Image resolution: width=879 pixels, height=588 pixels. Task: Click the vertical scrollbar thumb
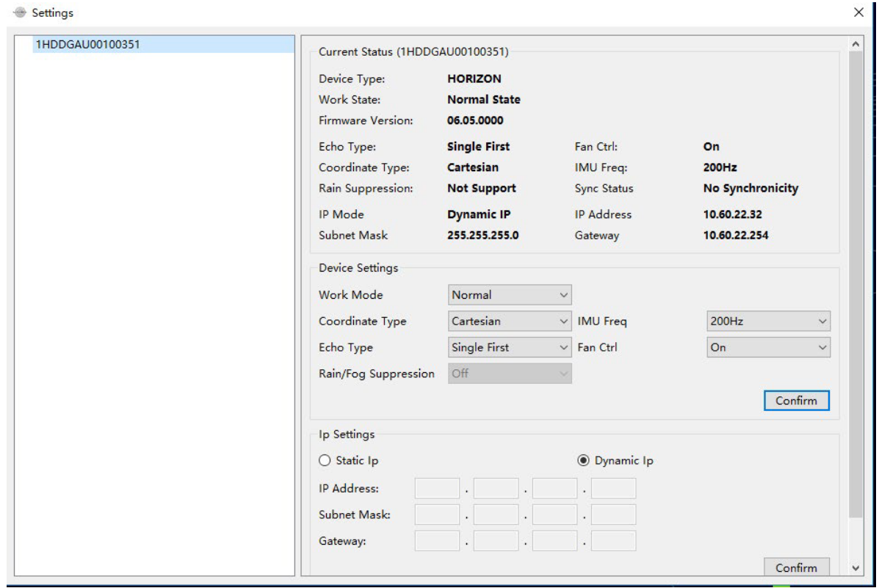[x=856, y=284]
